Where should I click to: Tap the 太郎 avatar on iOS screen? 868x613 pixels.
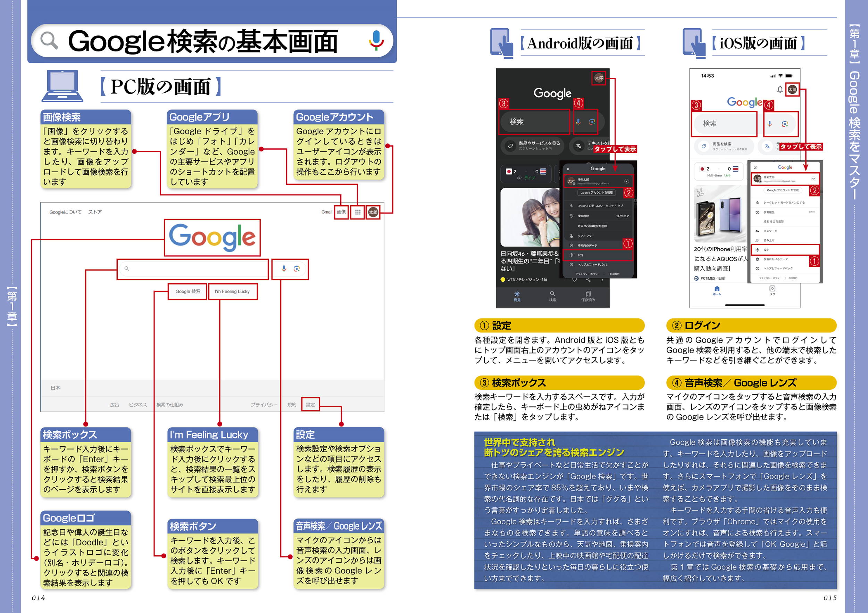point(792,89)
